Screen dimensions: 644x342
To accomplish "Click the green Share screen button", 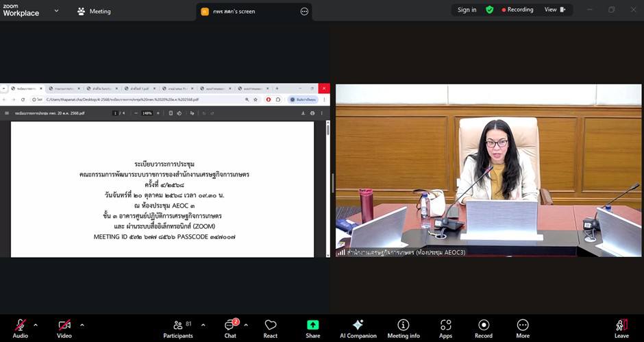I will [x=313, y=327].
